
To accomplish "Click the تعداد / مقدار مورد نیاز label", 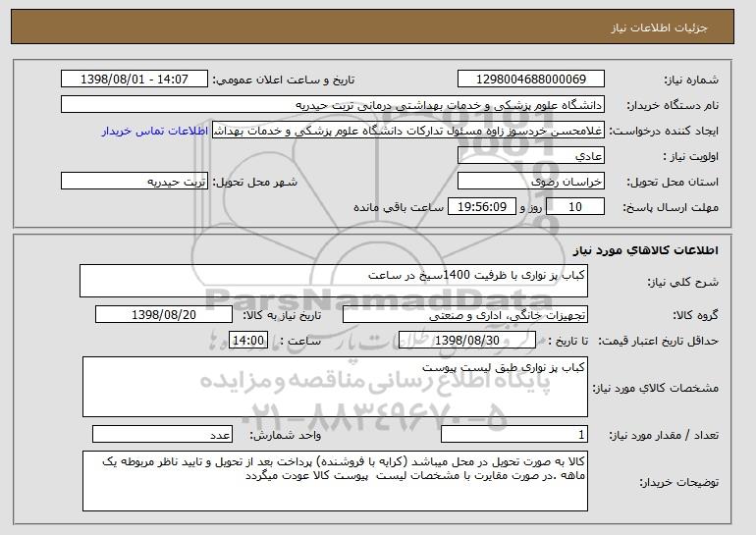I will [x=664, y=435].
